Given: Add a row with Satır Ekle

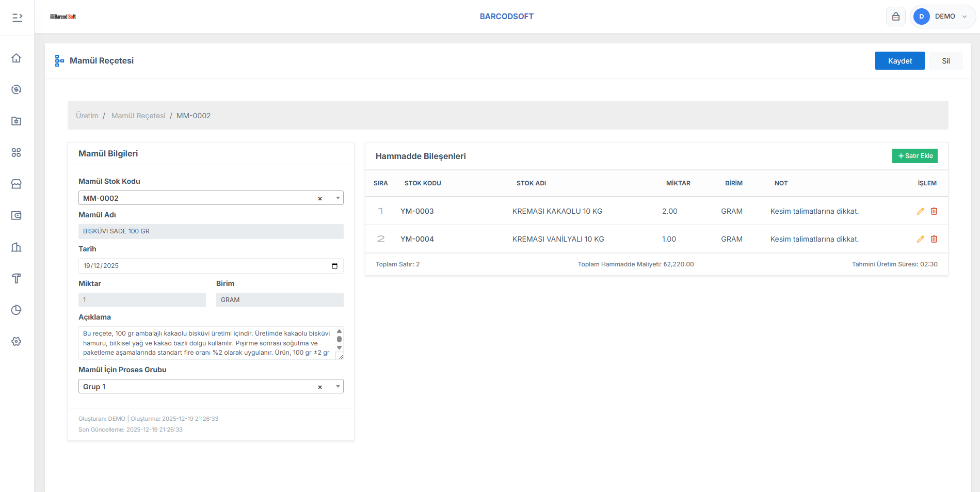Looking at the screenshot, I should coord(914,156).
